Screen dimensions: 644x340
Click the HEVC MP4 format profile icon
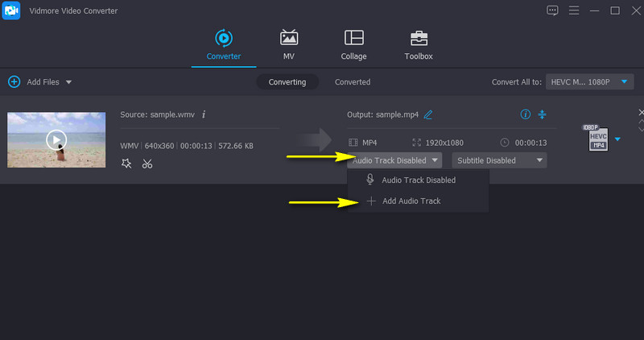pos(597,139)
